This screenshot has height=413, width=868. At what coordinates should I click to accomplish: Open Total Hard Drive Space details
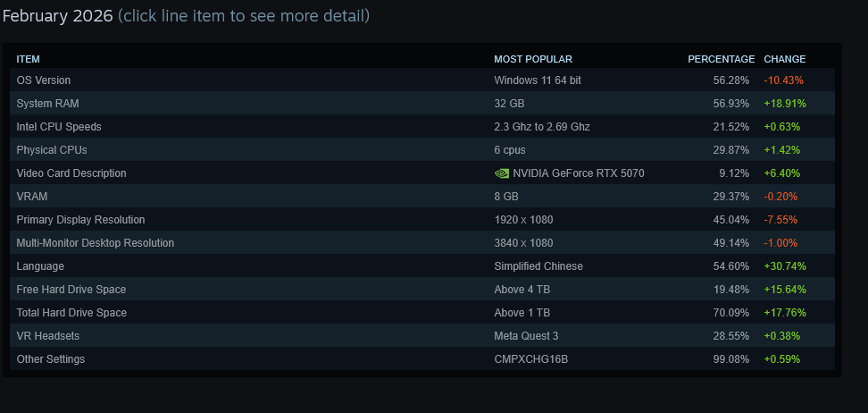tap(71, 313)
